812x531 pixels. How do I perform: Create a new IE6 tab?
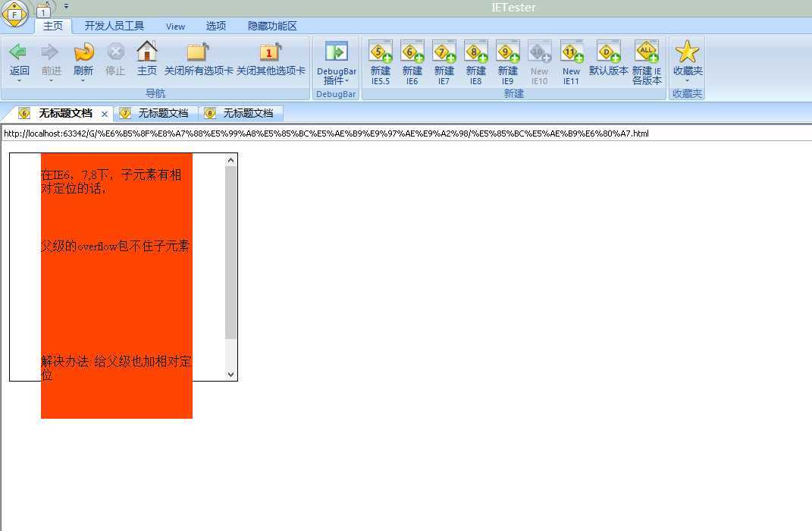[412, 52]
